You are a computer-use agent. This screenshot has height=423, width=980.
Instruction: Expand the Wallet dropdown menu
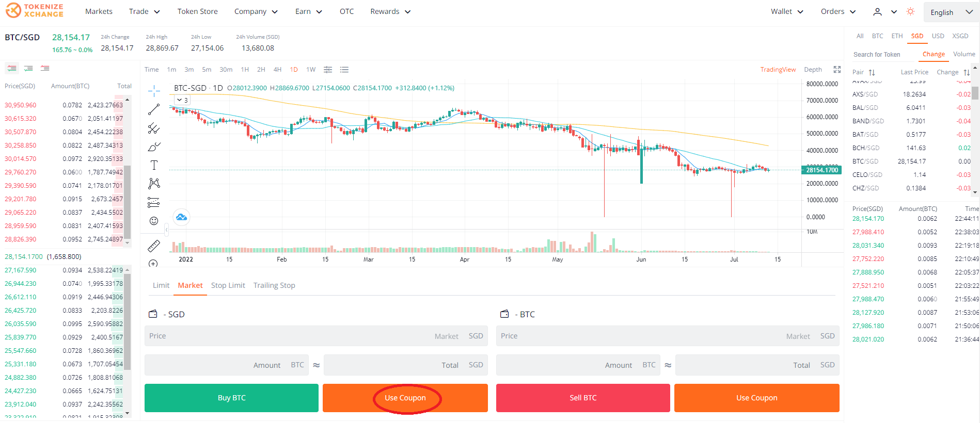787,11
